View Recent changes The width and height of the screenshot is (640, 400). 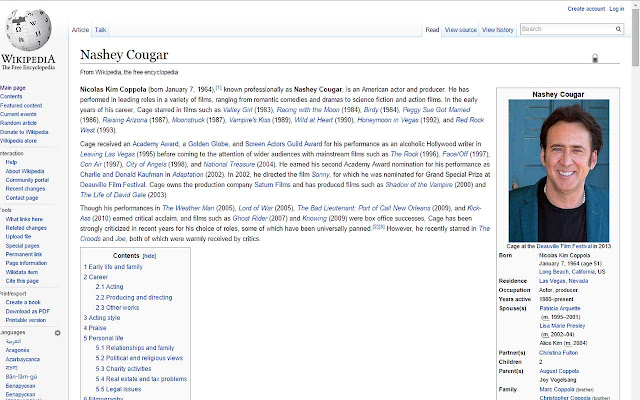pyautogui.click(x=25, y=189)
